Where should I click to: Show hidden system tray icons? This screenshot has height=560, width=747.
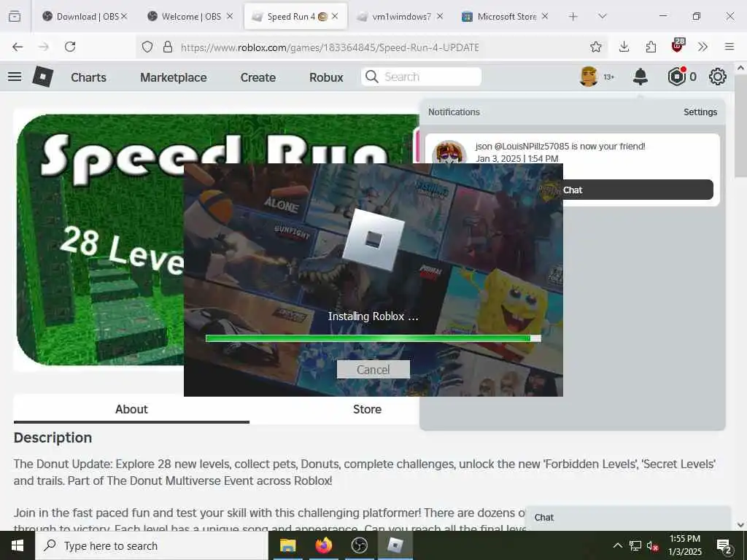[x=617, y=546]
